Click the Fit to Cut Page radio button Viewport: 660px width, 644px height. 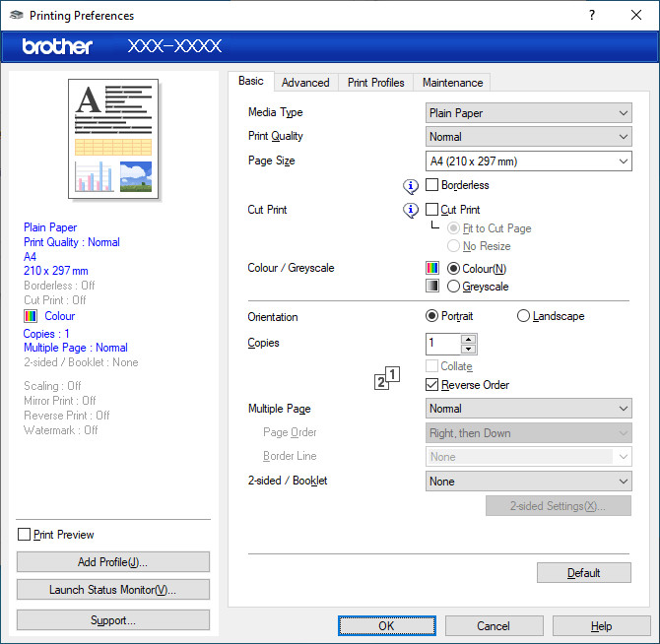click(x=453, y=228)
